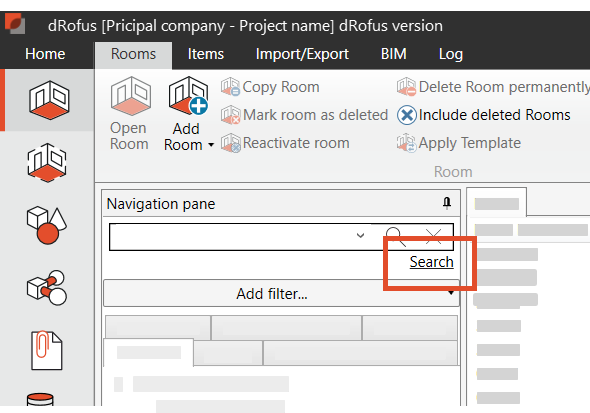Open the dashed-outline room sidebar icon

tap(47, 162)
